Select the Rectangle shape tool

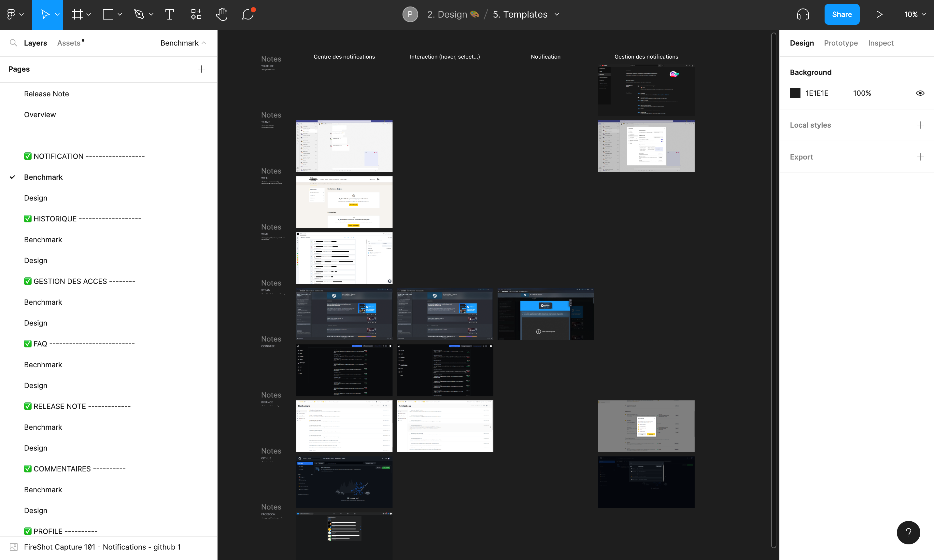coord(108,14)
